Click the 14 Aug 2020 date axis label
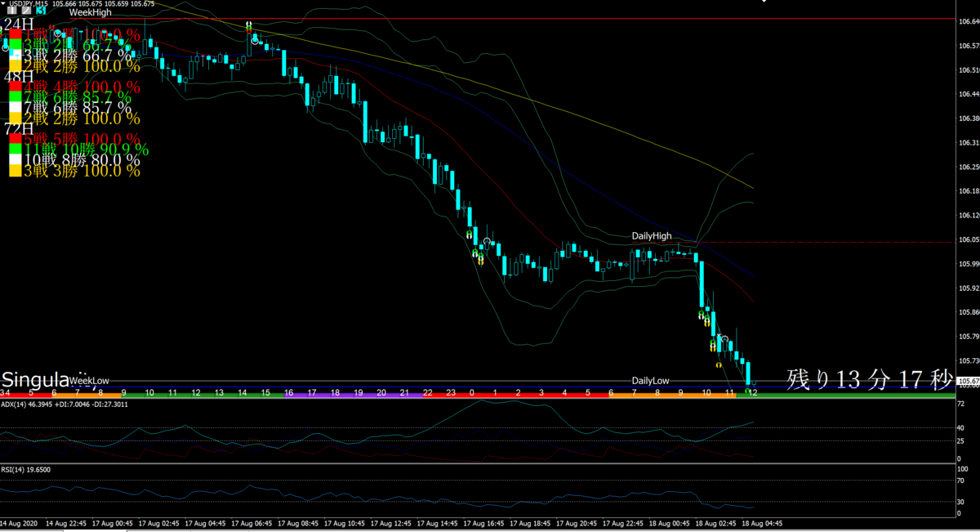 (x=20, y=524)
